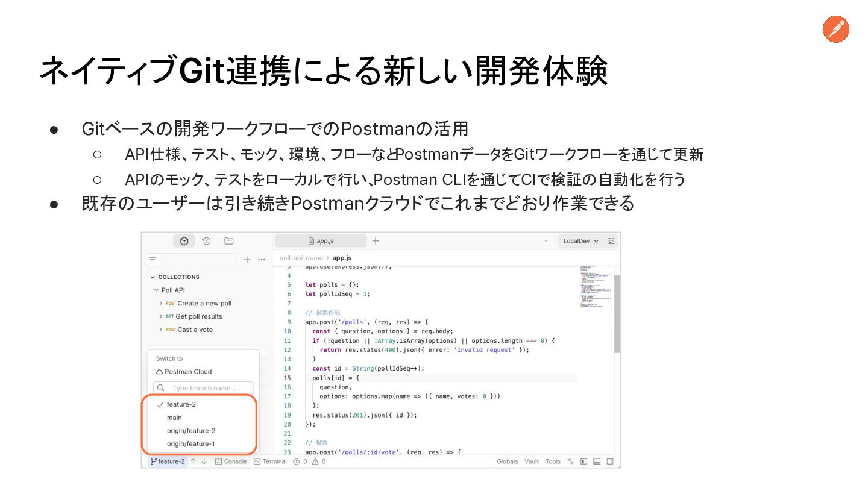Image resolution: width=868 pixels, height=488 pixels.
Task: Click the feature-2 branch button in status bar
Action: [168, 461]
